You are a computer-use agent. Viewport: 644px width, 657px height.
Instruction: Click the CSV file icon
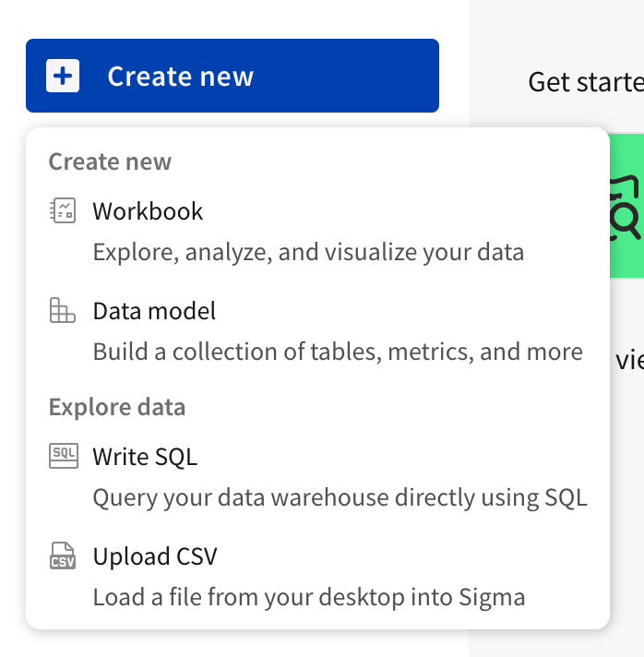[x=63, y=556]
